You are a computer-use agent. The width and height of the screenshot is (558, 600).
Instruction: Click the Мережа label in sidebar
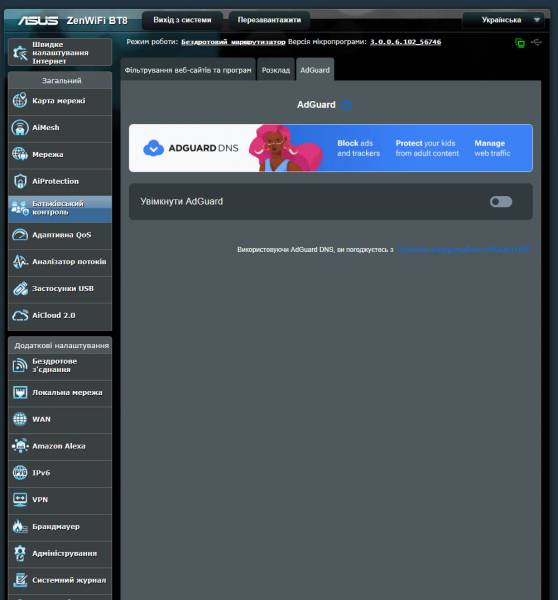click(48, 155)
